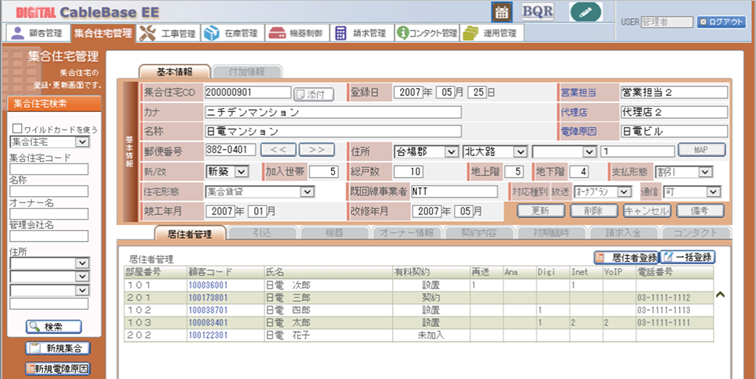Open 工事管理 tab with tools icon

(168, 33)
